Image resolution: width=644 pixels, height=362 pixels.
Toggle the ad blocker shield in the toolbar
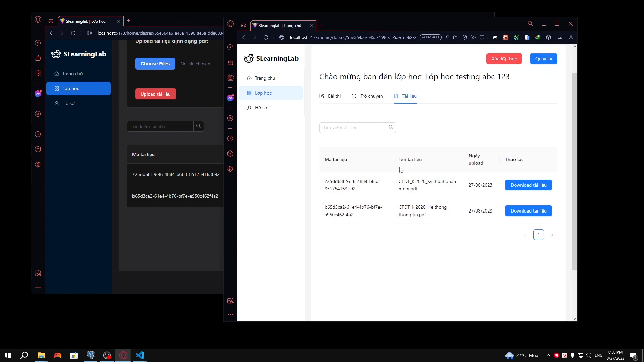465,37
